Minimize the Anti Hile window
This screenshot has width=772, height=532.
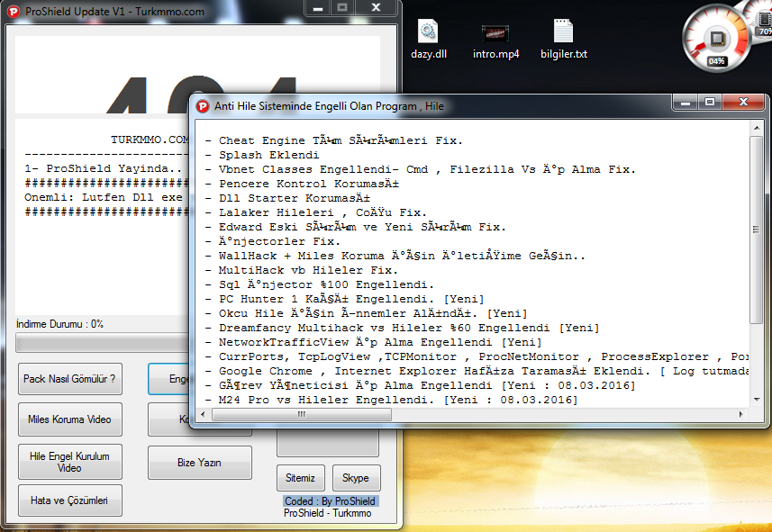(x=686, y=102)
